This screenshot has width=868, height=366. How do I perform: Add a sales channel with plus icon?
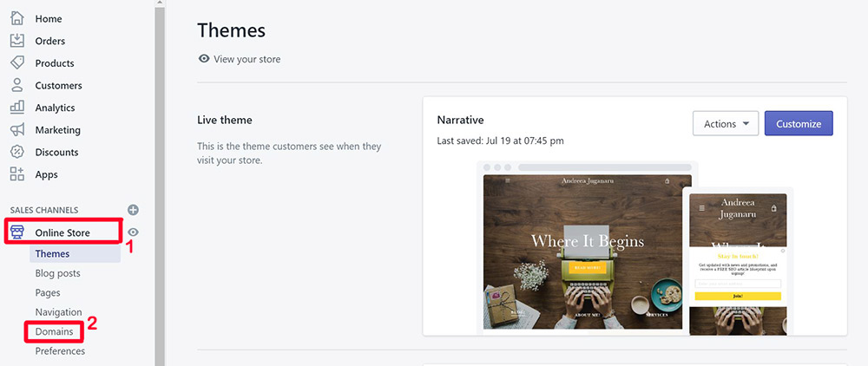[133, 210]
